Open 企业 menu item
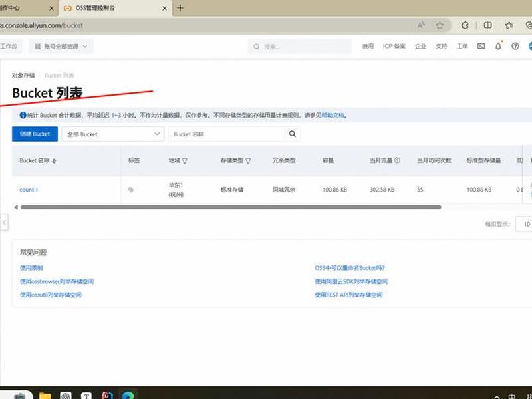 point(420,46)
